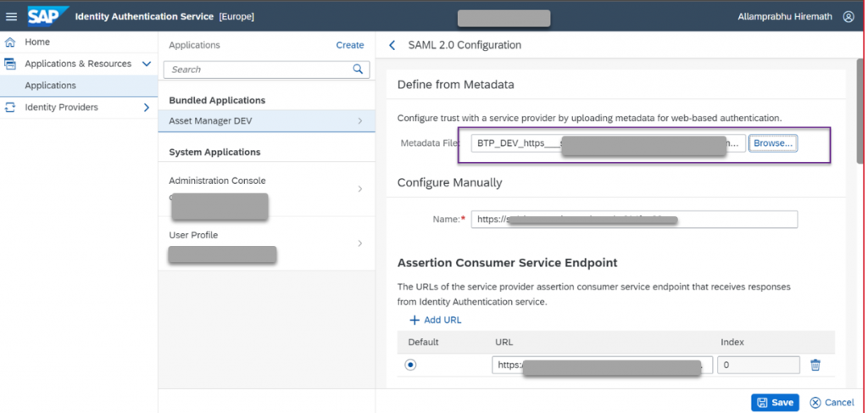Click the [Europe] region label

pyautogui.click(x=236, y=17)
